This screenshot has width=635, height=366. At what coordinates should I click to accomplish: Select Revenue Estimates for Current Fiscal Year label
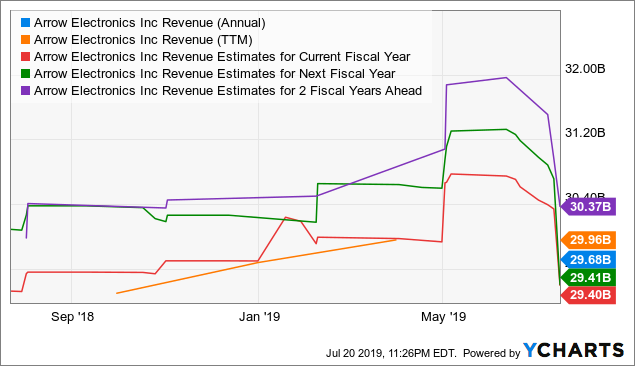222,57
